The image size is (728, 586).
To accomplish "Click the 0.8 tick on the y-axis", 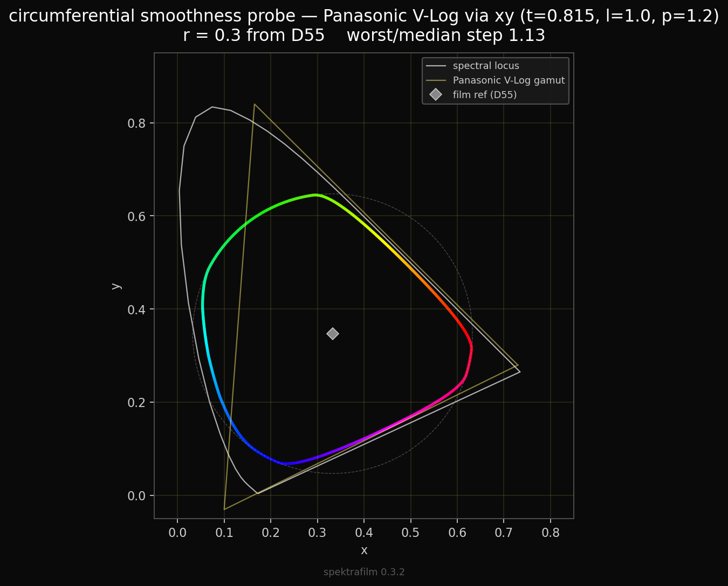I will point(138,123).
